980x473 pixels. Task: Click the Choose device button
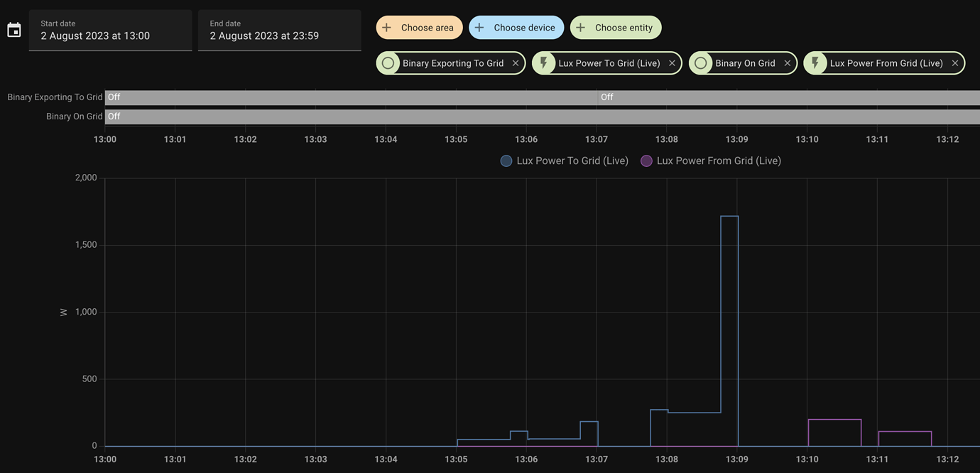click(516, 28)
